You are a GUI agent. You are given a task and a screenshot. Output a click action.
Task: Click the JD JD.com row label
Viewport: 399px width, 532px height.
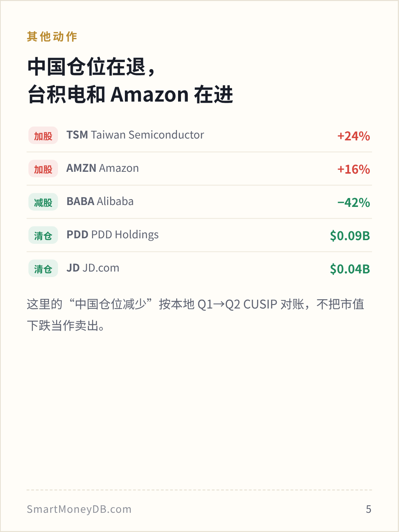coord(93,268)
